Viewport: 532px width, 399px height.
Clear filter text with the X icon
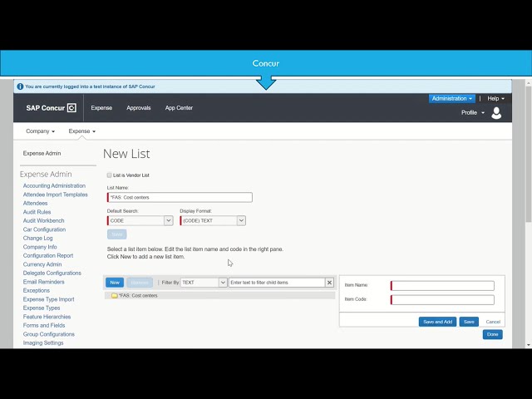[x=329, y=283]
